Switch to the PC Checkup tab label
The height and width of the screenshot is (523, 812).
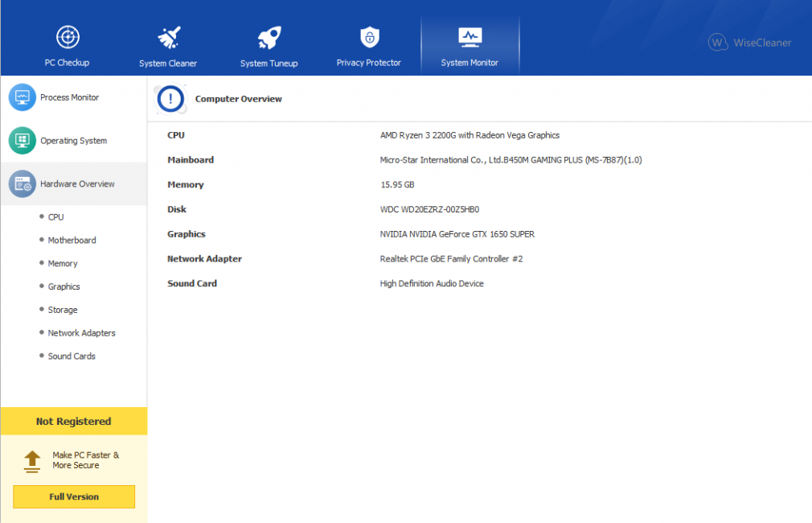(x=67, y=63)
